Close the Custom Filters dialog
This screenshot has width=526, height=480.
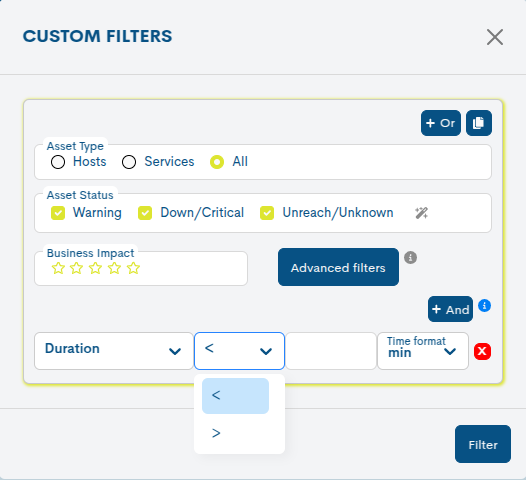pos(495,37)
